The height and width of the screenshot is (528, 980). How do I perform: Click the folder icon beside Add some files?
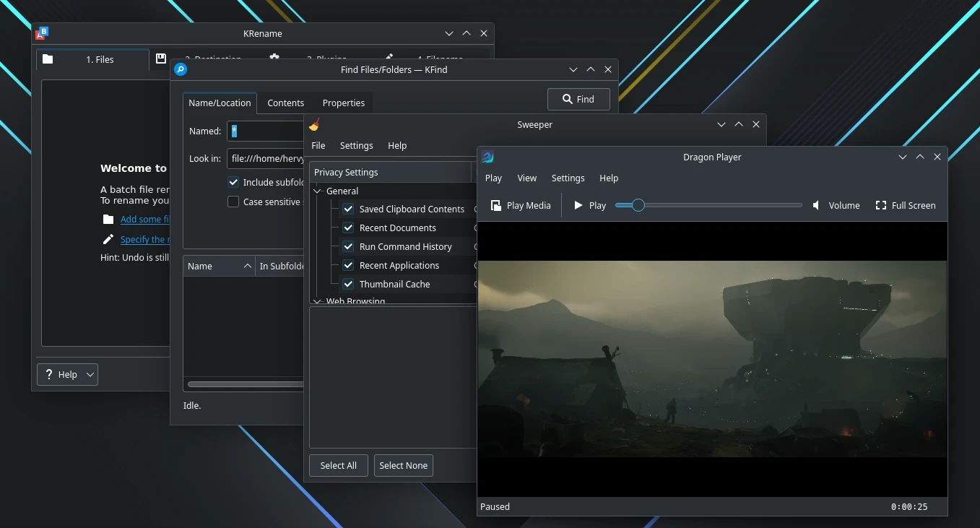108,220
